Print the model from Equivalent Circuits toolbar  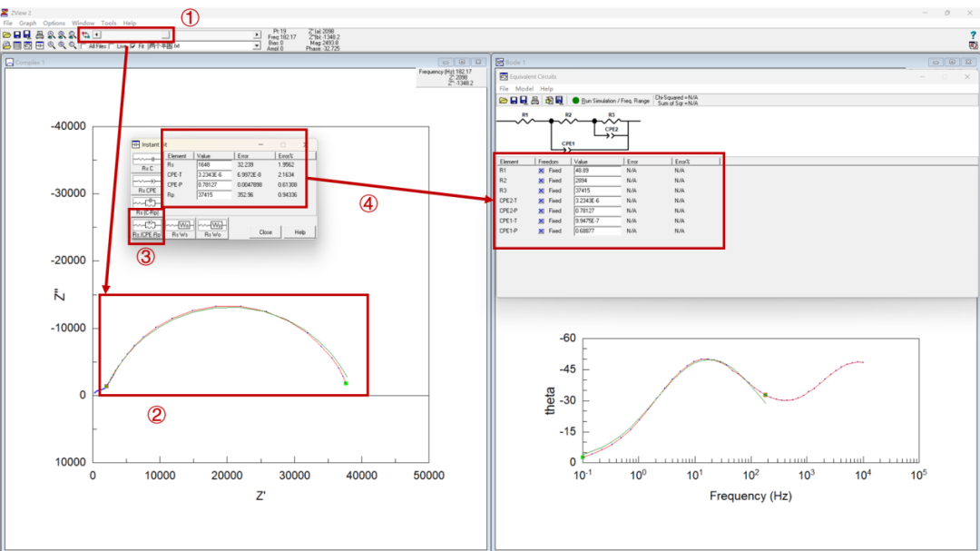point(535,100)
